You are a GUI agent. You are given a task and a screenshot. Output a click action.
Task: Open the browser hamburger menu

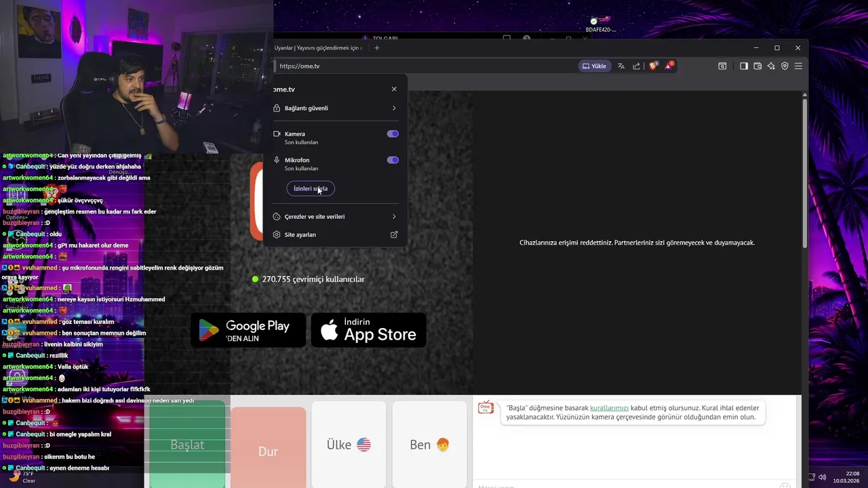798,66
